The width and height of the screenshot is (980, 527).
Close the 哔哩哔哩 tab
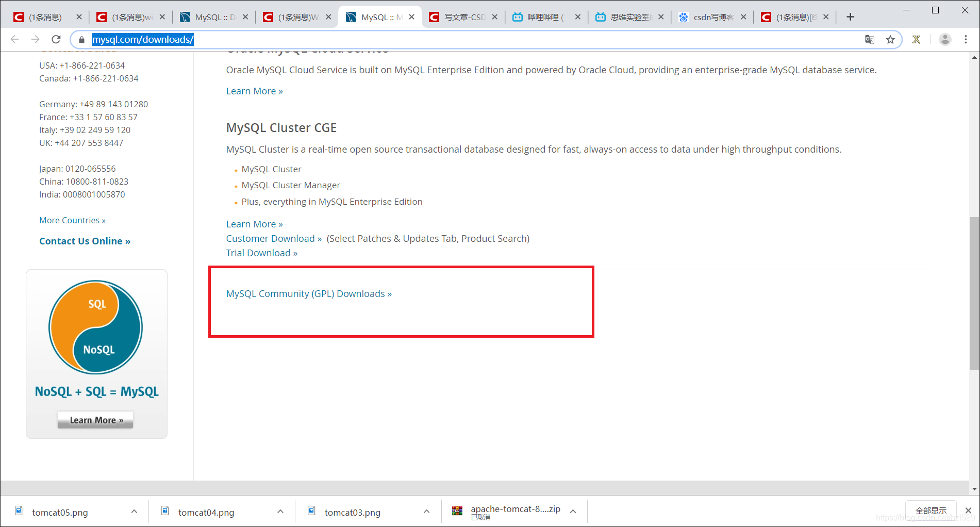click(578, 17)
